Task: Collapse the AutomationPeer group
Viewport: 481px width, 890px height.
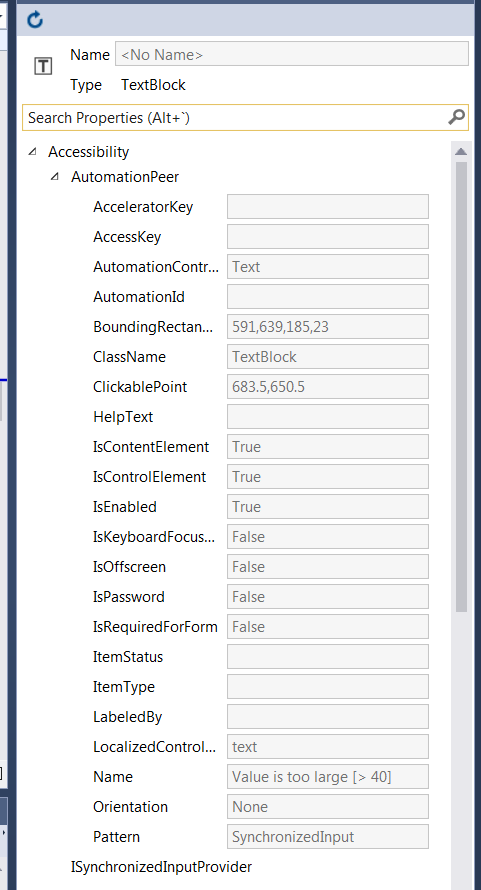Action: coord(55,177)
